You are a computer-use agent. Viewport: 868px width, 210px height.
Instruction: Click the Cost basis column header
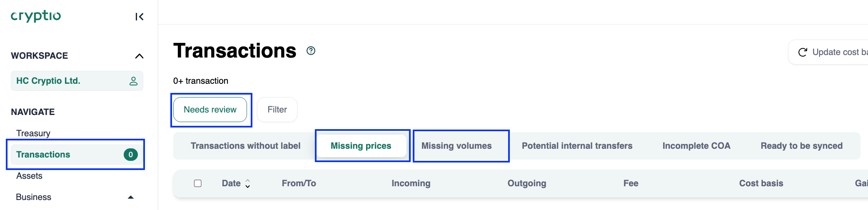coord(761,183)
